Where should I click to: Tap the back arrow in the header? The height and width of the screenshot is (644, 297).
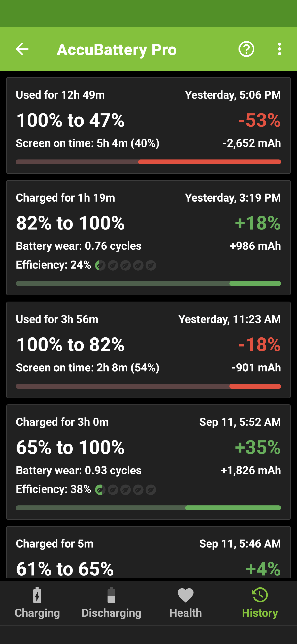point(22,49)
